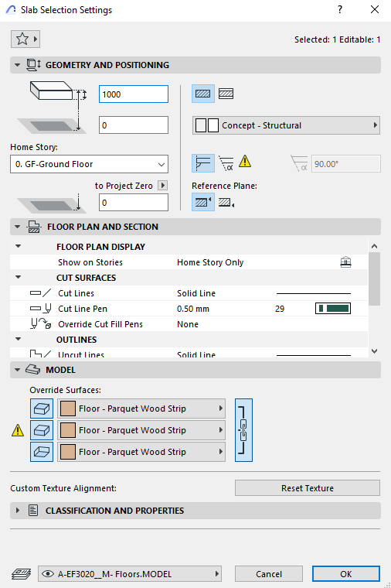Image resolution: width=391 pixels, height=588 pixels.
Task: Toggle top surface override button
Action: 42,409
